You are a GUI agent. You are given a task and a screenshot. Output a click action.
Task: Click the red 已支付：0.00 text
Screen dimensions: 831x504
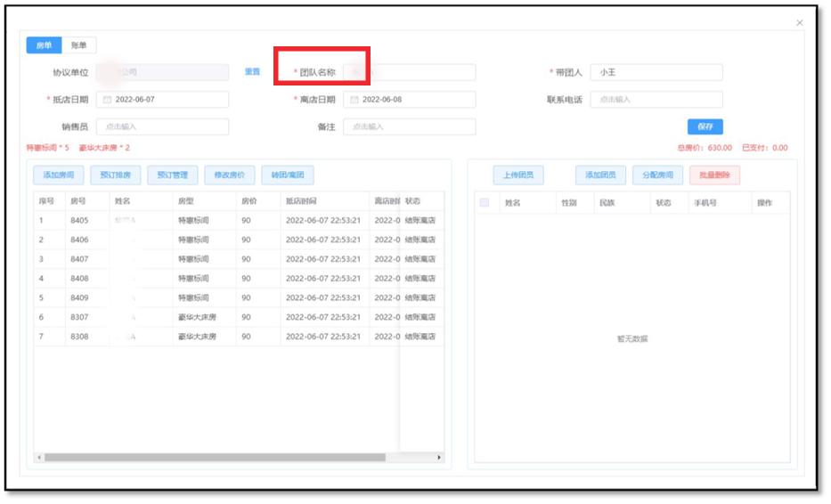(x=765, y=148)
